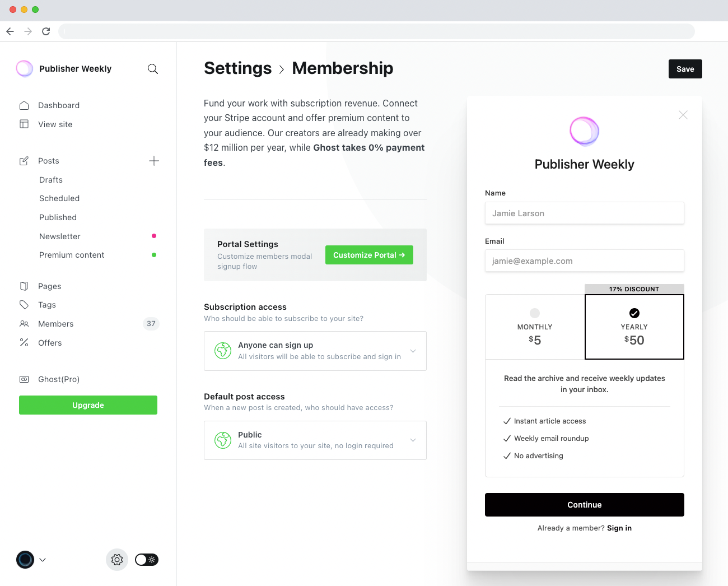728x586 pixels.
Task: Open Scheduled posts
Action: tap(59, 198)
